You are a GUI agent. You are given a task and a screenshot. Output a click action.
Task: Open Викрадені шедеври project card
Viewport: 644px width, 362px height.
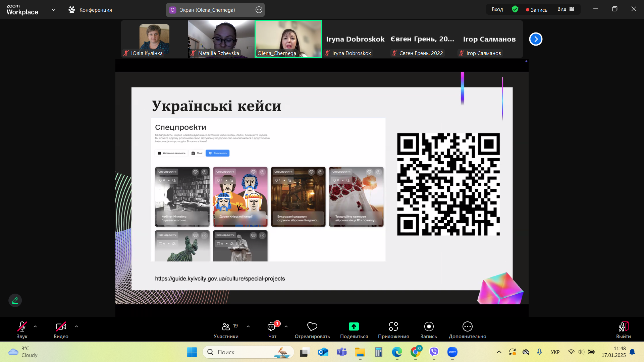point(298,197)
